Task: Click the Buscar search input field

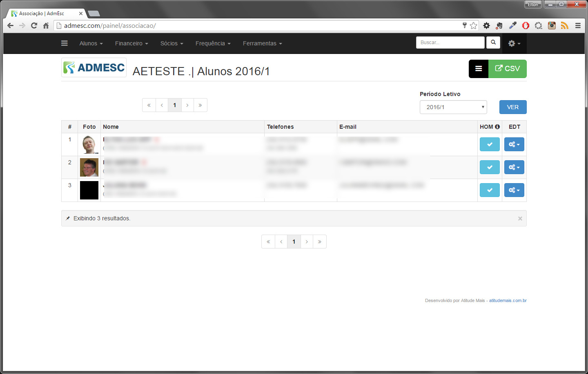Action: click(x=450, y=43)
